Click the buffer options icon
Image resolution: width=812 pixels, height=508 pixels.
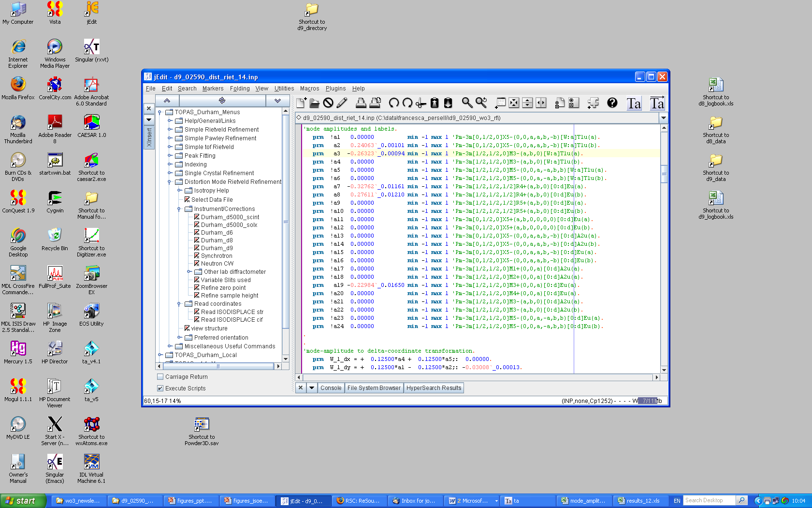point(560,103)
